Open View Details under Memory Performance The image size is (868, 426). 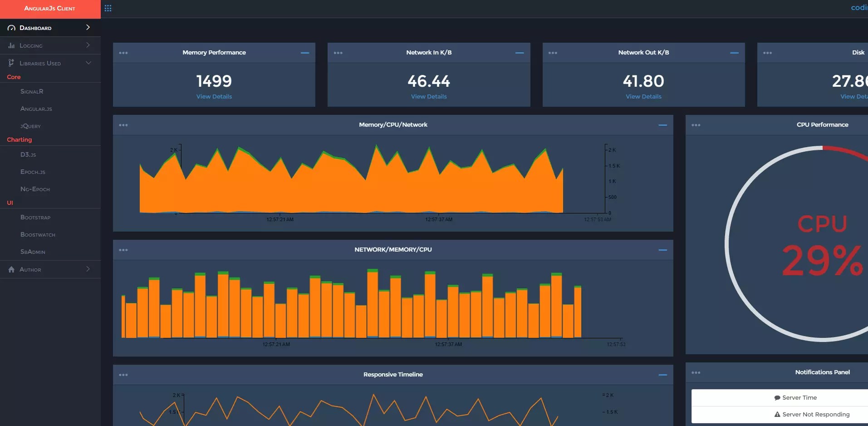214,96
